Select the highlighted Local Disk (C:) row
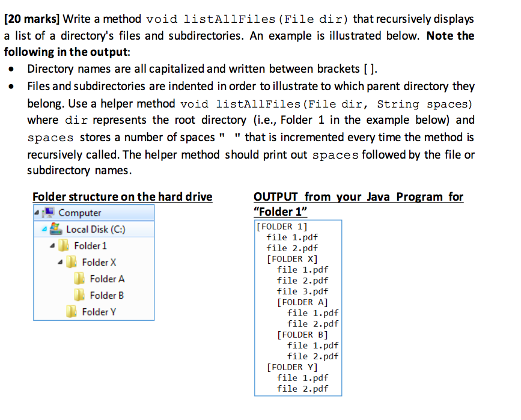 [96, 229]
